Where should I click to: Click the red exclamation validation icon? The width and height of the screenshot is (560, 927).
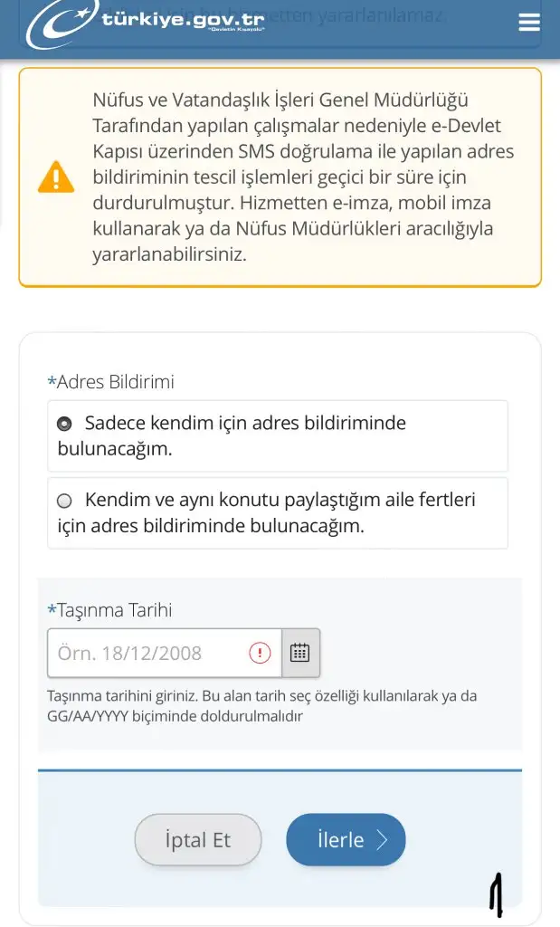261,651
